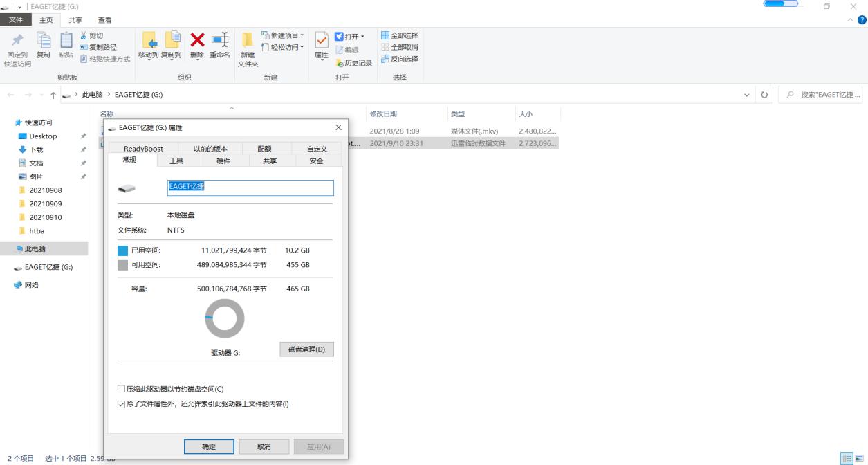Click the ribbon Properties (属性) icon
The image size is (868, 465).
coord(322,40)
